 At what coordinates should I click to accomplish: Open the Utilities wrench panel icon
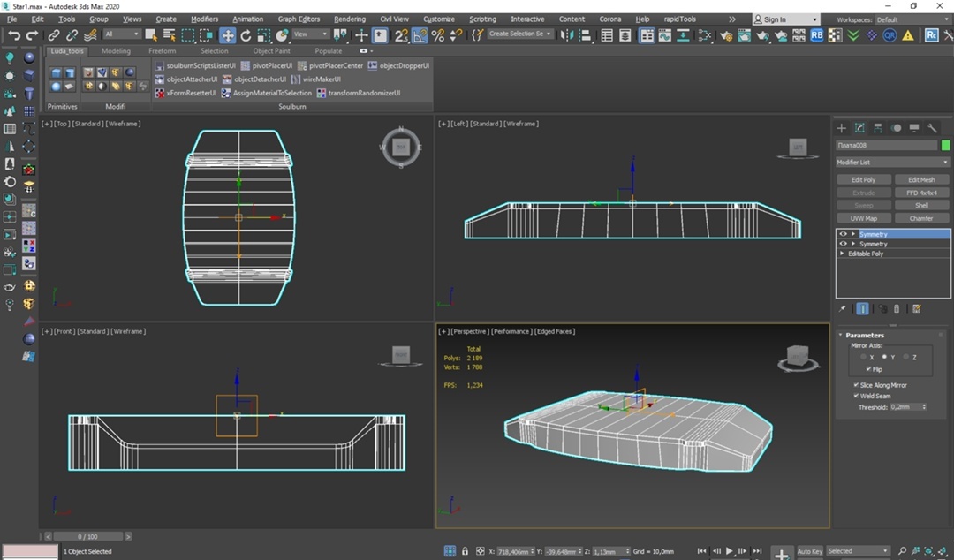pos(932,128)
